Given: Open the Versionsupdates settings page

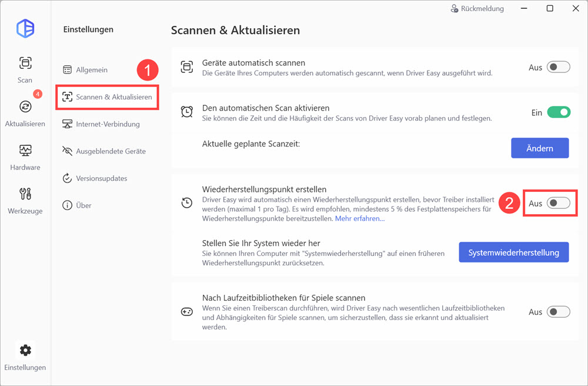Looking at the screenshot, I should coord(101,178).
